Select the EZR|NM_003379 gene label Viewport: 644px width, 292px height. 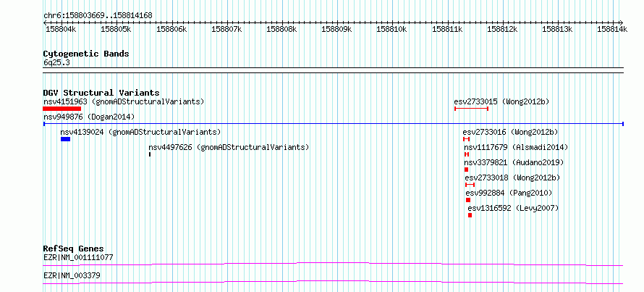[72, 275]
